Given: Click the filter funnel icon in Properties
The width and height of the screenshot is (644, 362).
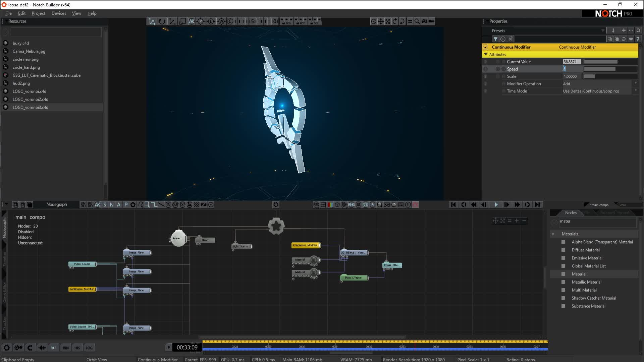Looking at the screenshot, I should pyautogui.click(x=495, y=39).
